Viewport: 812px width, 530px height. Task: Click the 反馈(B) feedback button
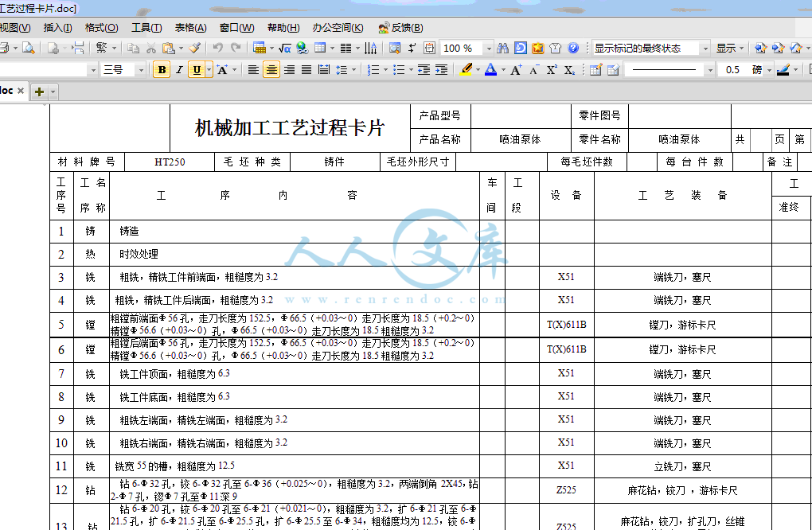[x=400, y=28]
